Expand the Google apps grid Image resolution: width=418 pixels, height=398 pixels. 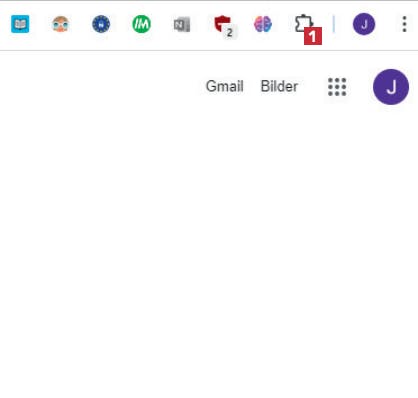tap(337, 87)
